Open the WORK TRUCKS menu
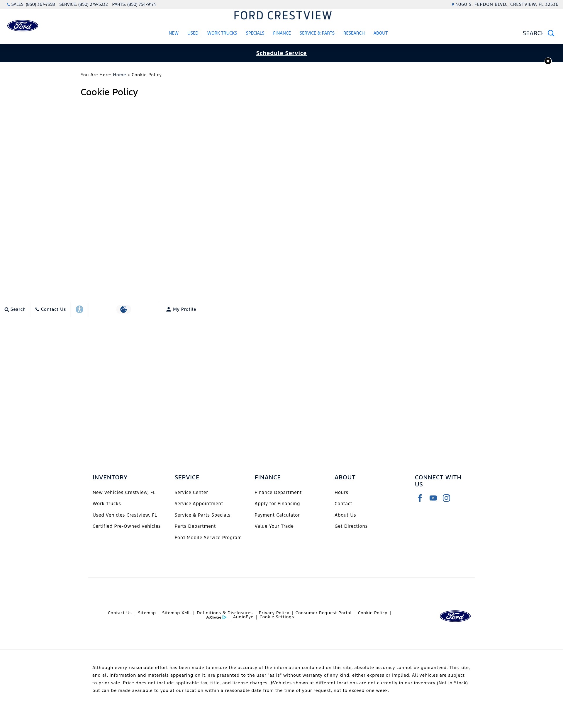The height and width of the screenshot is (728, 563). coord(222,33)
